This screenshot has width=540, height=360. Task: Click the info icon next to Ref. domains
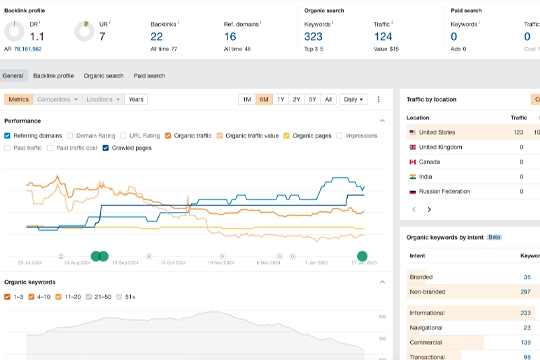260,22
